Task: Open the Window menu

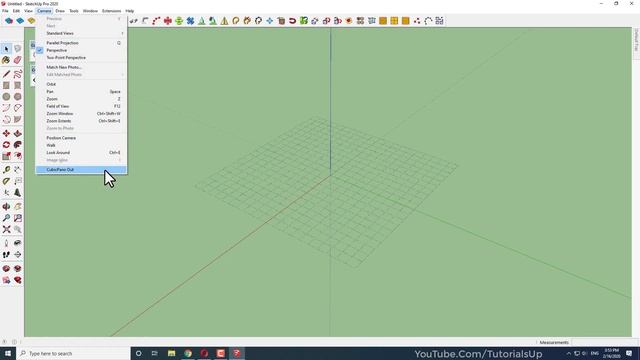Action: 90,11
